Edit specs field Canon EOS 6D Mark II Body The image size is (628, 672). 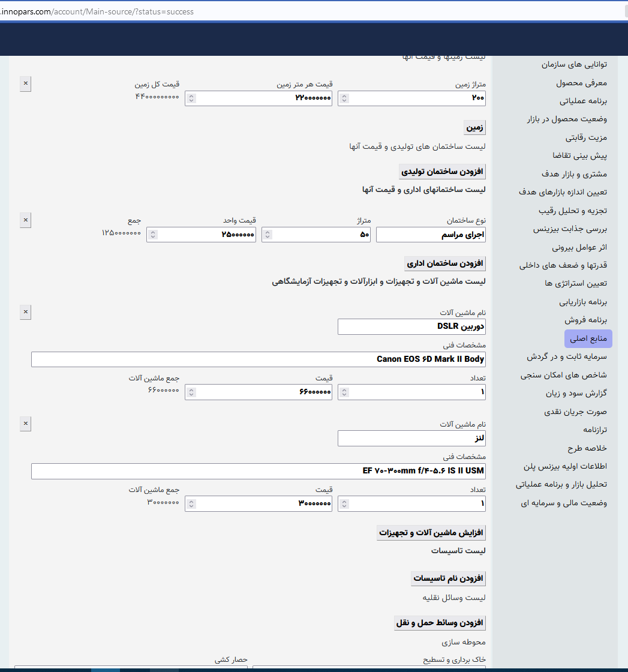[259, 359]
